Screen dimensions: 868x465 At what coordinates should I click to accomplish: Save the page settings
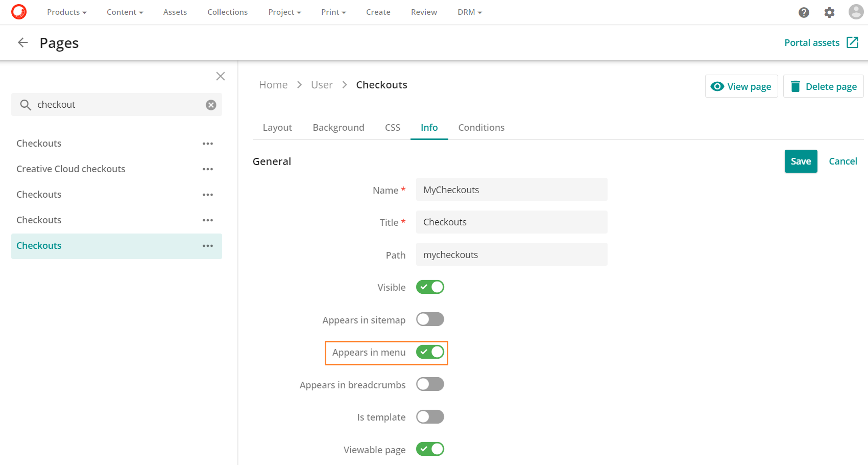801,161
